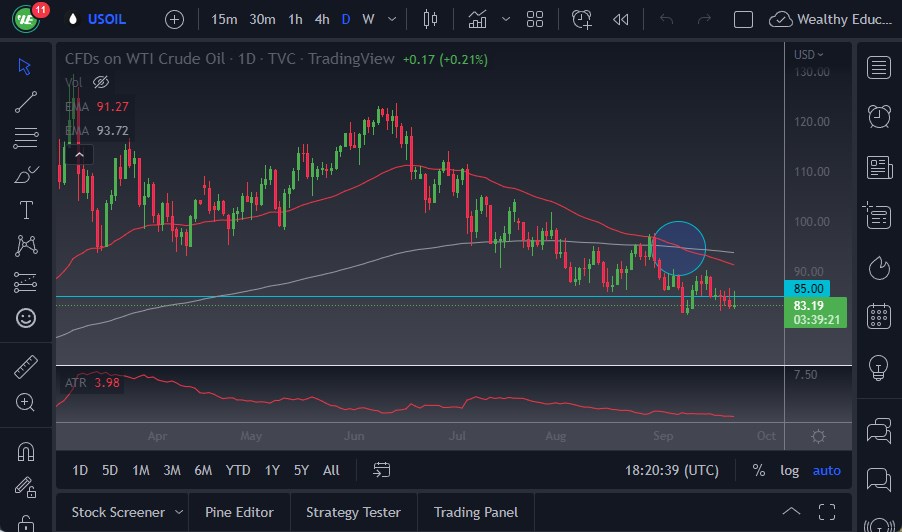Switch to the Strategy Tester tab
The image size is (902, 532).
(x=353, y=512)
